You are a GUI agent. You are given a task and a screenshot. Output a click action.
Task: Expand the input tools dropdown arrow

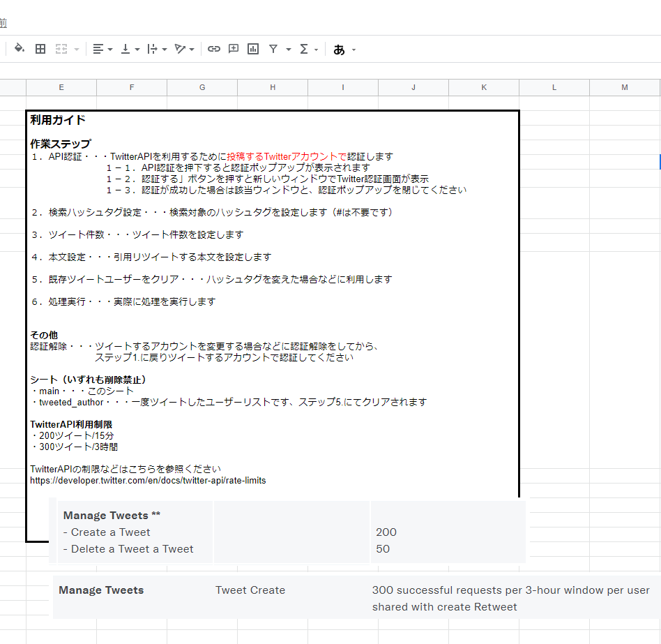354,50
